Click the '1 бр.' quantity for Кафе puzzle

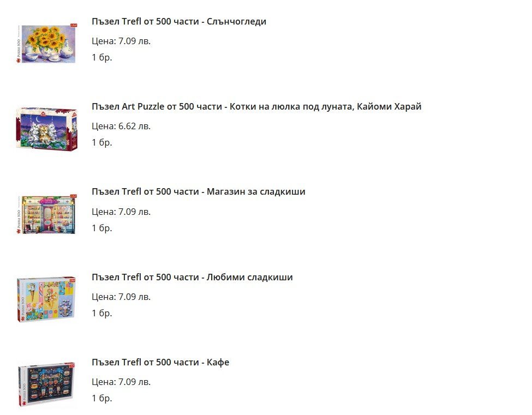tap(102, 398)
